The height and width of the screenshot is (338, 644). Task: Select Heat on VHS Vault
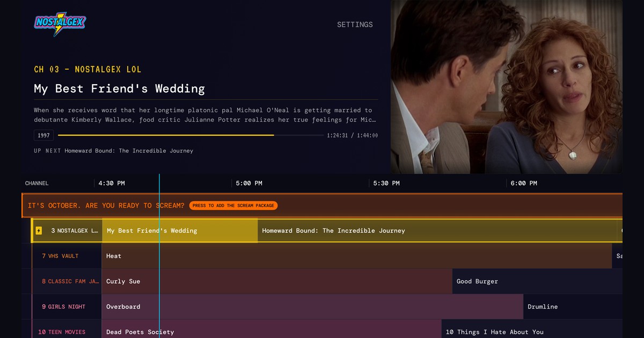357,256
